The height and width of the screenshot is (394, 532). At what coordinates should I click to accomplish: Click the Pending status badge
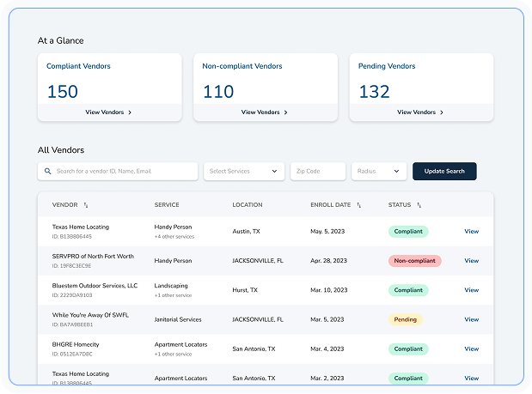coord(405,319)
